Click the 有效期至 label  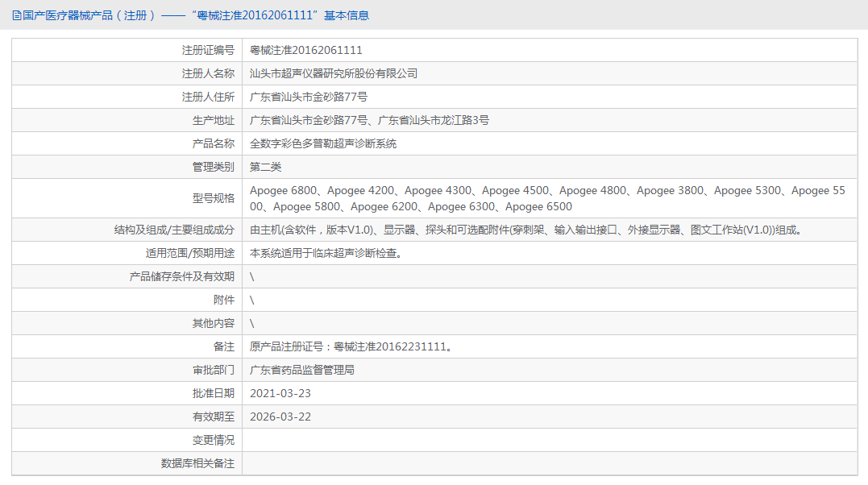pyautogui.click(x=213, y=417)
